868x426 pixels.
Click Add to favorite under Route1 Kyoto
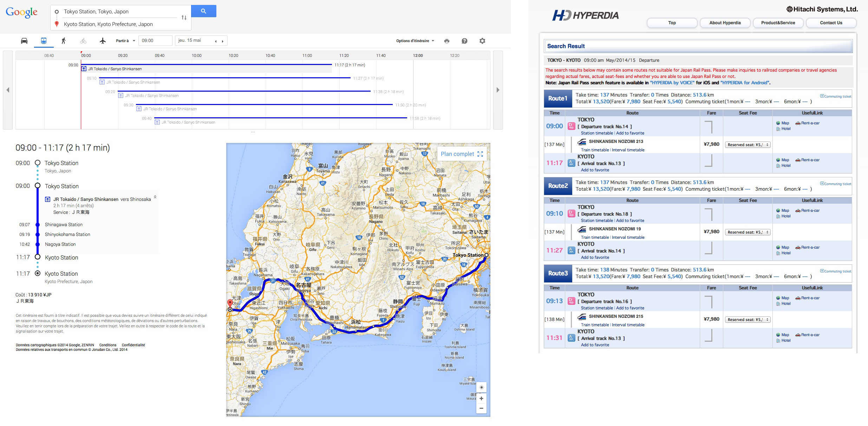coord(595,170)
